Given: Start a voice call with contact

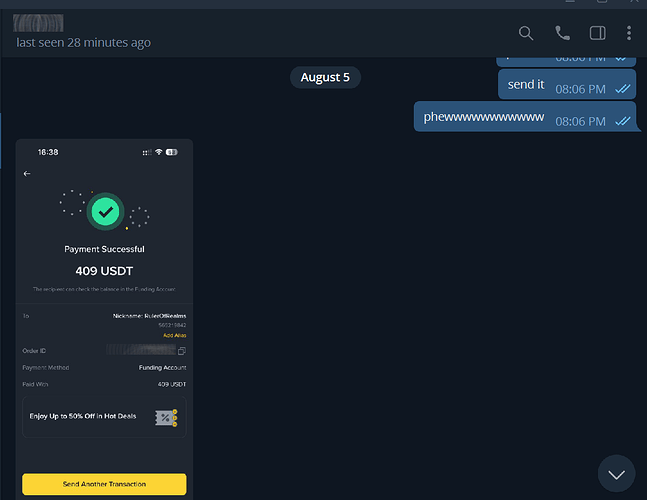Looking at the screenshot, I should point(562,33).
